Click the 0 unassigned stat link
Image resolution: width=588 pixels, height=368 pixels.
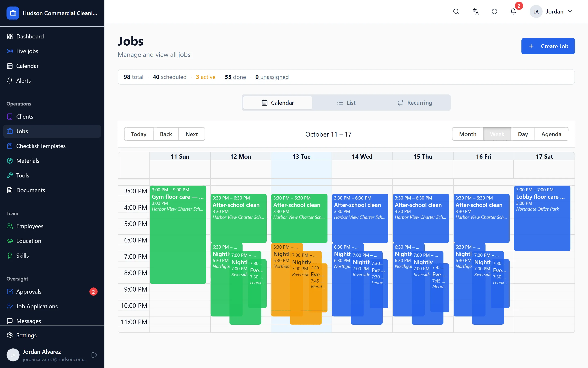pyautogui.click(x=272, y=77)
